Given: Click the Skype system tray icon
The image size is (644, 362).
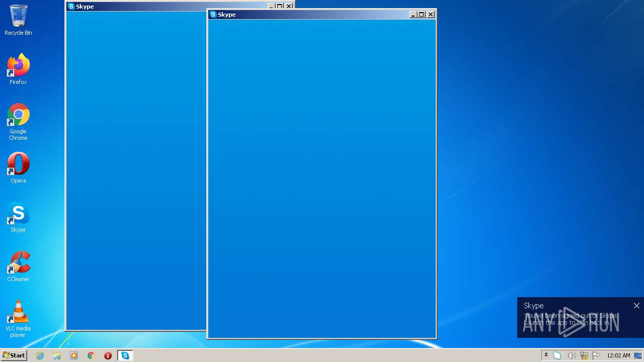Looking at the screenshot, I should 557,355.
